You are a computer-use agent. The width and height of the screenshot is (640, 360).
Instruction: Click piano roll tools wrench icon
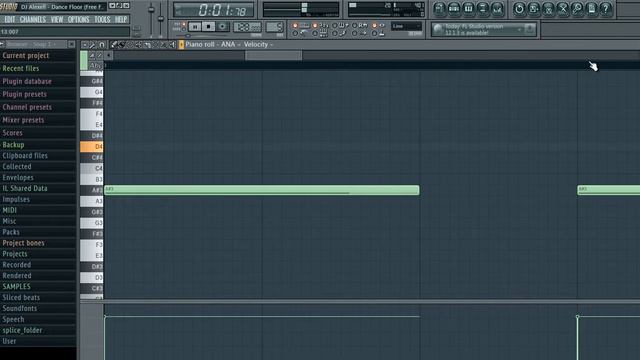(93, 44)
